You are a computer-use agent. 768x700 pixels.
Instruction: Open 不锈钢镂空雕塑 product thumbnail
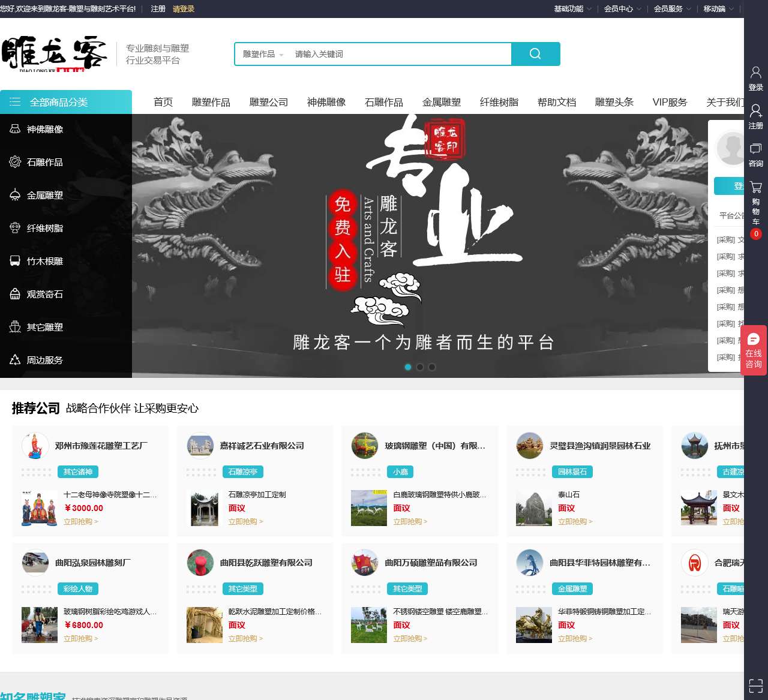point(369,625)
